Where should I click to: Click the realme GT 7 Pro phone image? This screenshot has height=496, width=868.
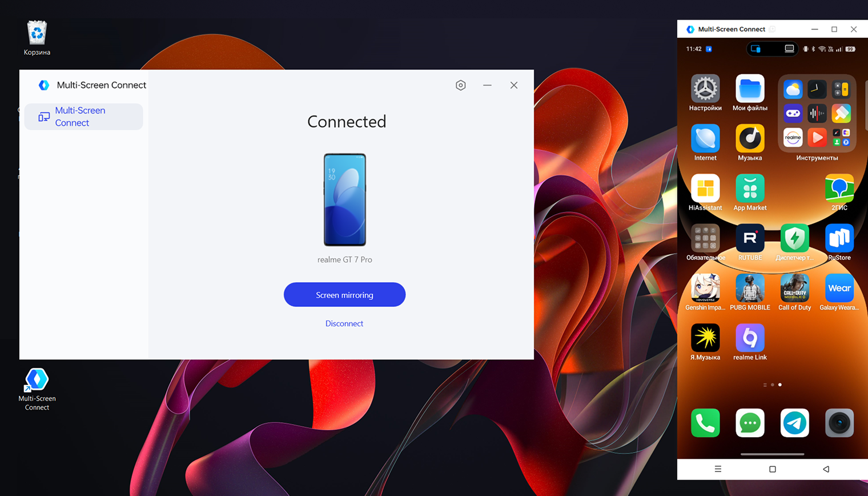345,199
